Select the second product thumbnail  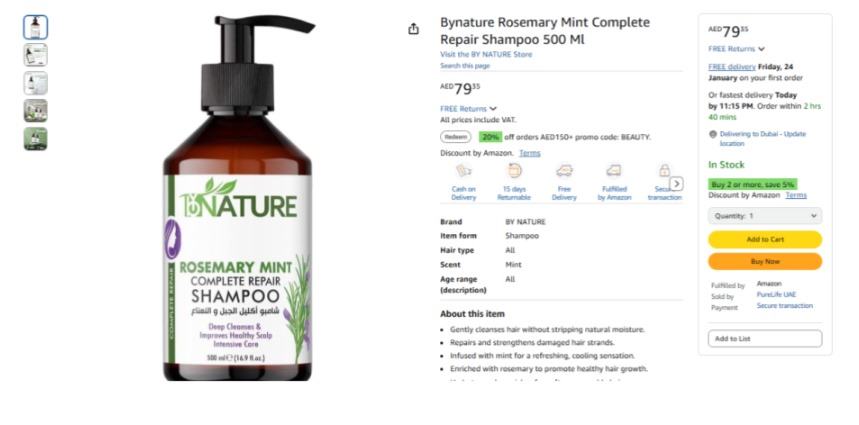36,55
